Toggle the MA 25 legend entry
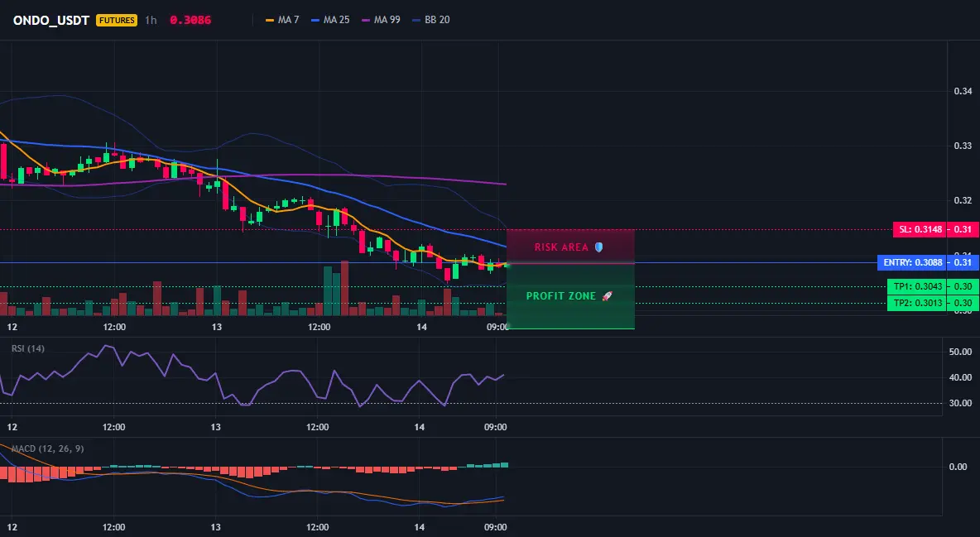This screenshot has height=537, width=980. pyautogui.click(x=330, y=20)
